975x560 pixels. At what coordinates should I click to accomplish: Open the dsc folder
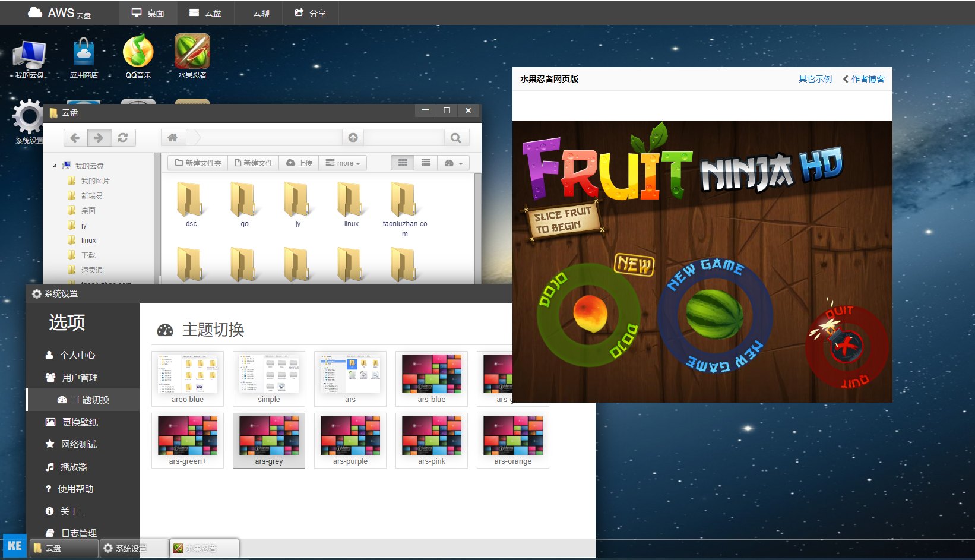[x=191, y=204]
